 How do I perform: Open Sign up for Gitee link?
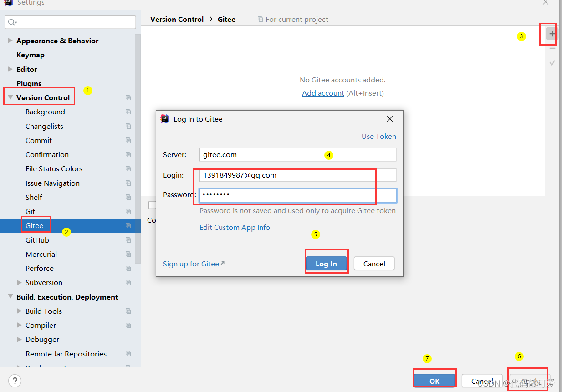[x=194, y=264]
